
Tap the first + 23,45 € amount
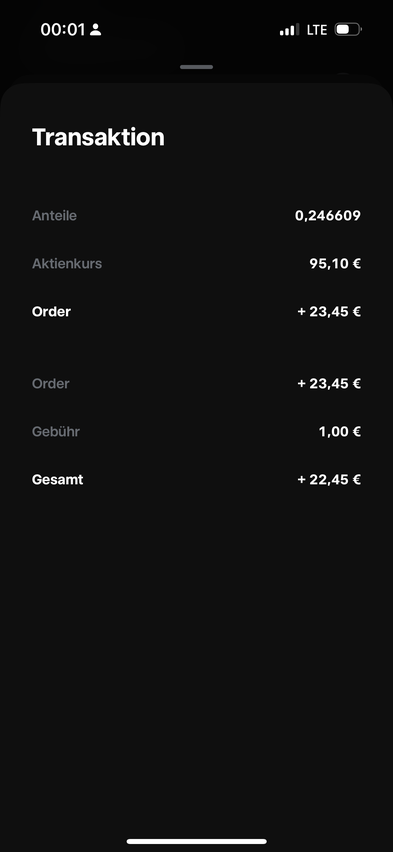[329, 312]
